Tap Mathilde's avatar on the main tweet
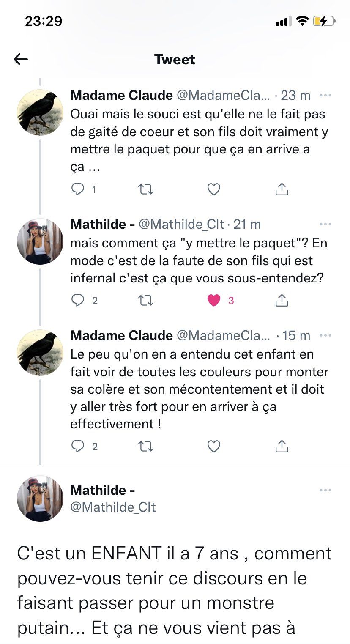This screenshot has height=644, width=350. click(x=40, y=499)
